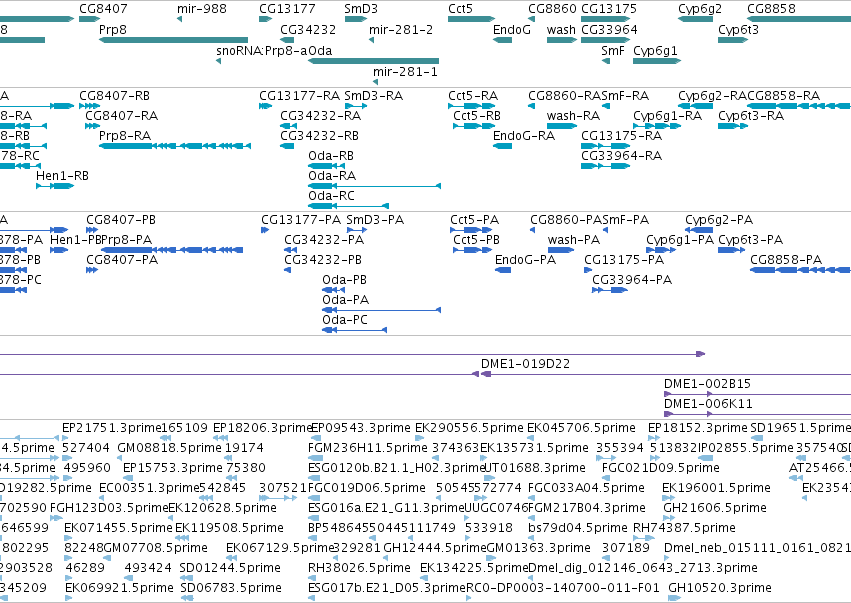This screenshot has width=851, height=603.
Task: Click the Prp8-PA protein label
Action: pyautogui.click(x=126, y=240)
